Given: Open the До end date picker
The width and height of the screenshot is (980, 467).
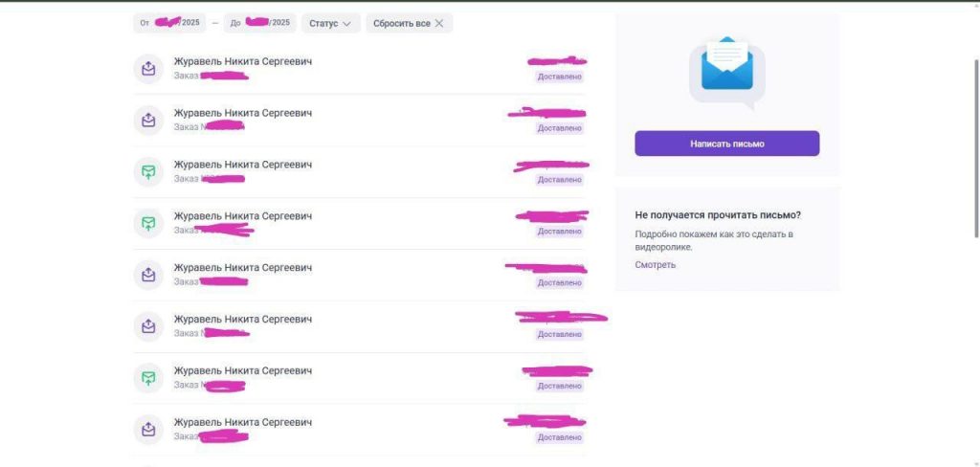Looking at the screenshot, I should point(260,23).
